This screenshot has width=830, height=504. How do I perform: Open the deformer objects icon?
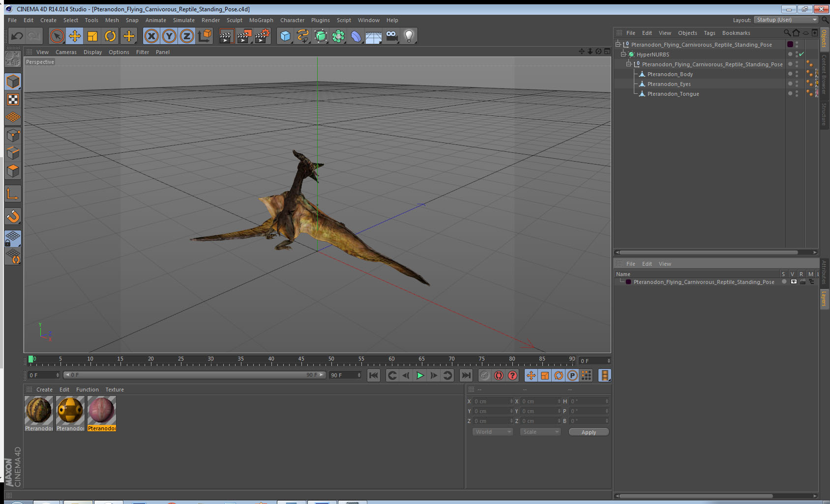(x=356, y=36)
